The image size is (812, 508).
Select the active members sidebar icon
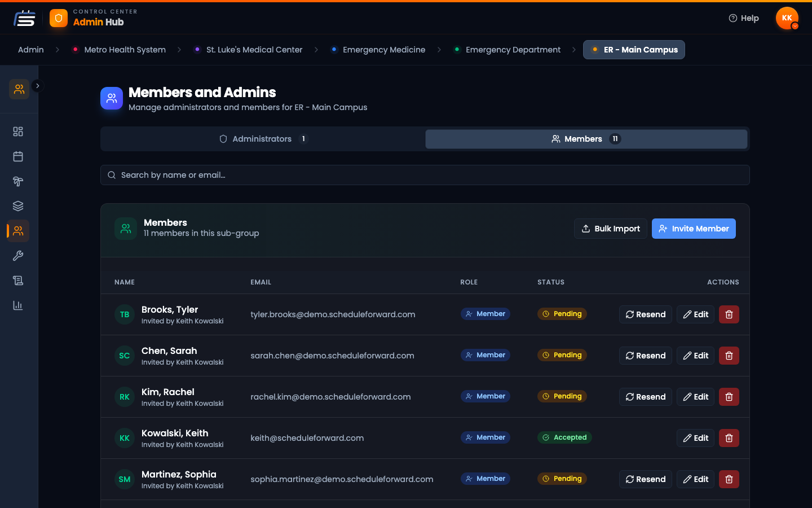(x=18, y=231)
